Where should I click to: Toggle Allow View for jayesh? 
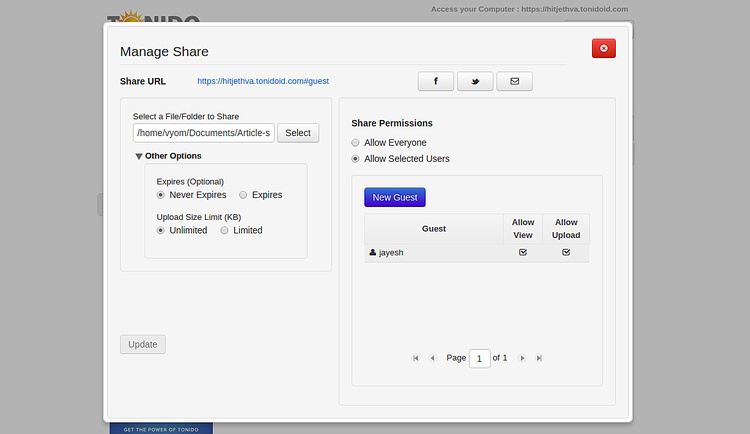[x=523, y=253]
